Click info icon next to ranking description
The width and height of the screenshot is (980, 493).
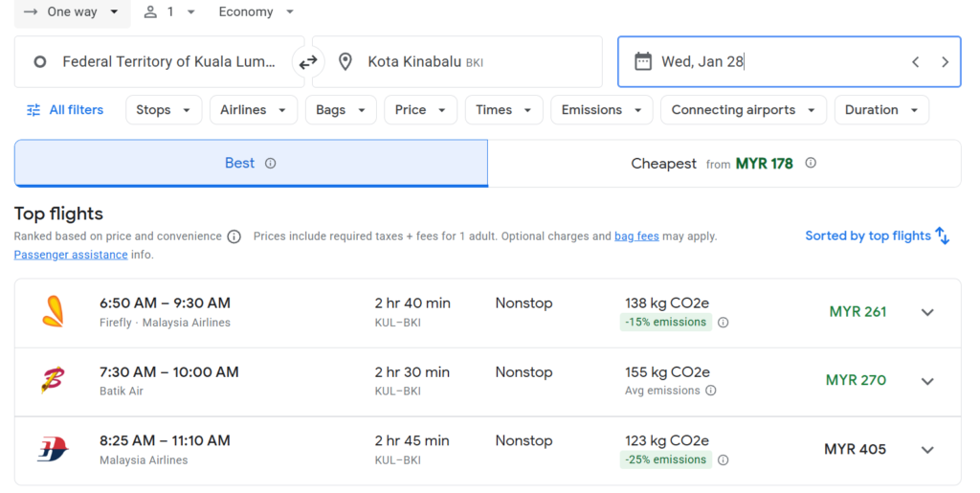(x=234, y=236)
